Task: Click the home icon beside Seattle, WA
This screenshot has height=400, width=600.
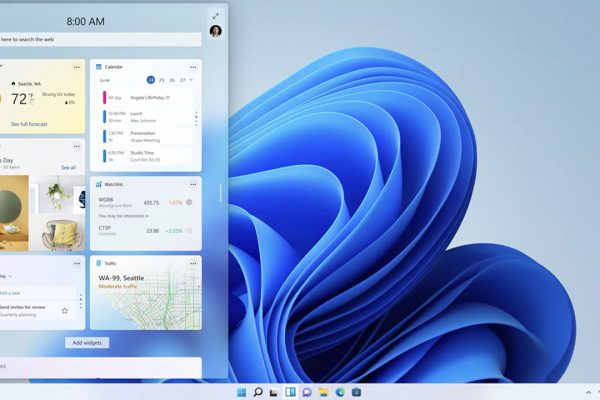Action: tap(13, 83)
